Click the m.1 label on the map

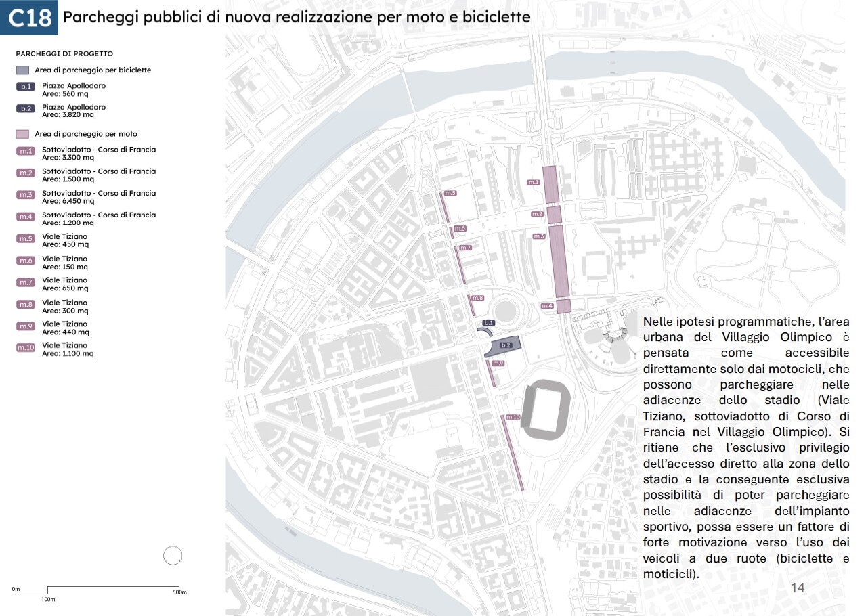pyautogui.click(x=534, y=182)
